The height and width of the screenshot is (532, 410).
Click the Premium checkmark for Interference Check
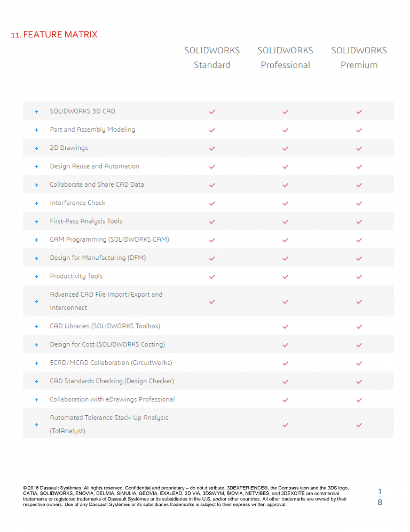pyautogui.click(x=359, y=203)
